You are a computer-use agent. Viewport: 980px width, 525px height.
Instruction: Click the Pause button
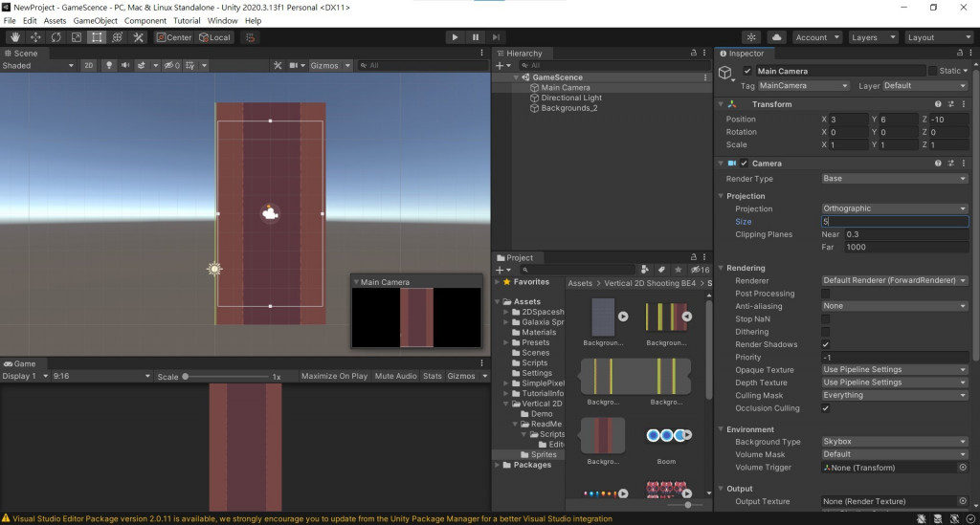click(475, 37)
